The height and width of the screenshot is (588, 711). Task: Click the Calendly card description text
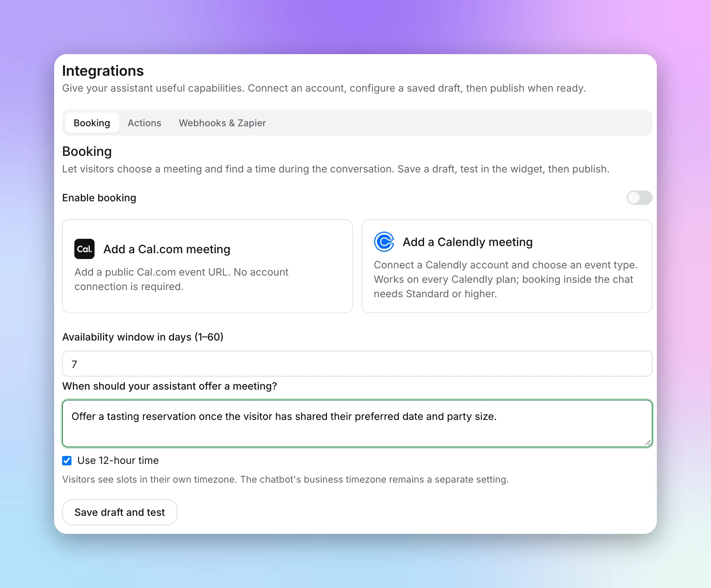(x=506, y=279)
